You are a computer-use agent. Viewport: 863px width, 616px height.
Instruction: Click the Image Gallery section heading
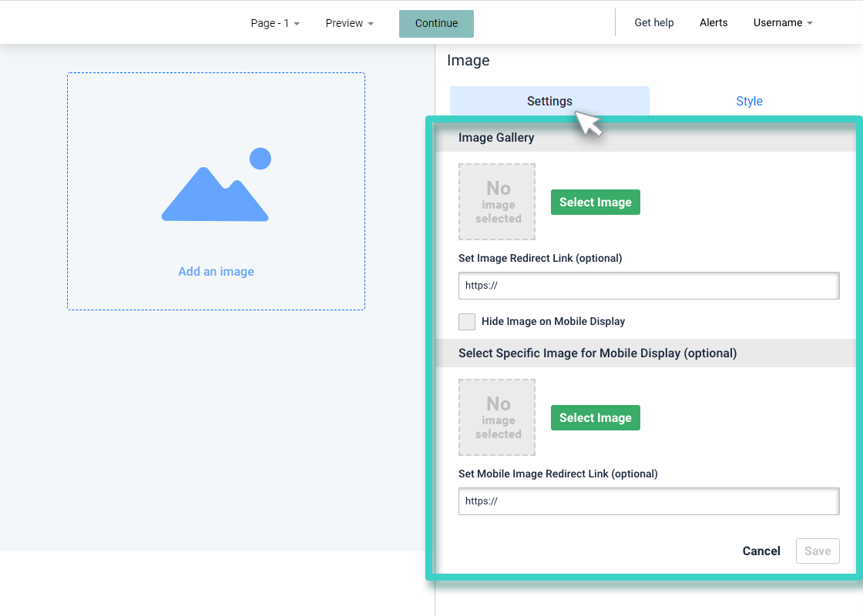click(x=496, y=138)
